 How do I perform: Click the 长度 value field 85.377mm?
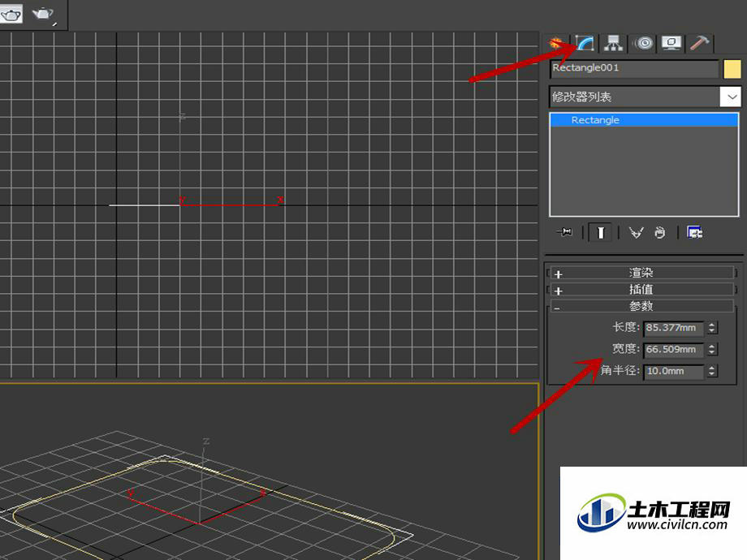673,328
